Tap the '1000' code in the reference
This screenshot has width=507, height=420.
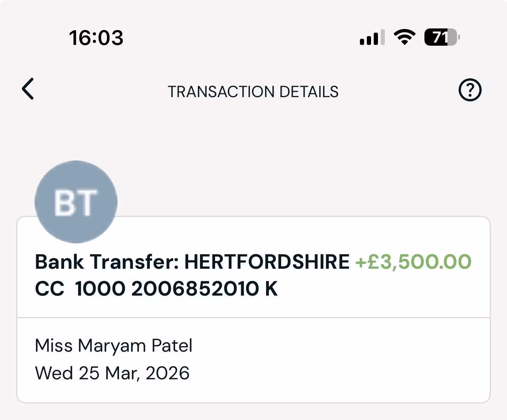coord(100,289)
